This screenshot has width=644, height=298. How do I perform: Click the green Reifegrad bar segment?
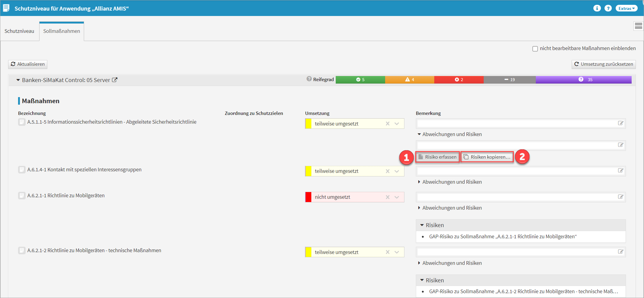360,80
